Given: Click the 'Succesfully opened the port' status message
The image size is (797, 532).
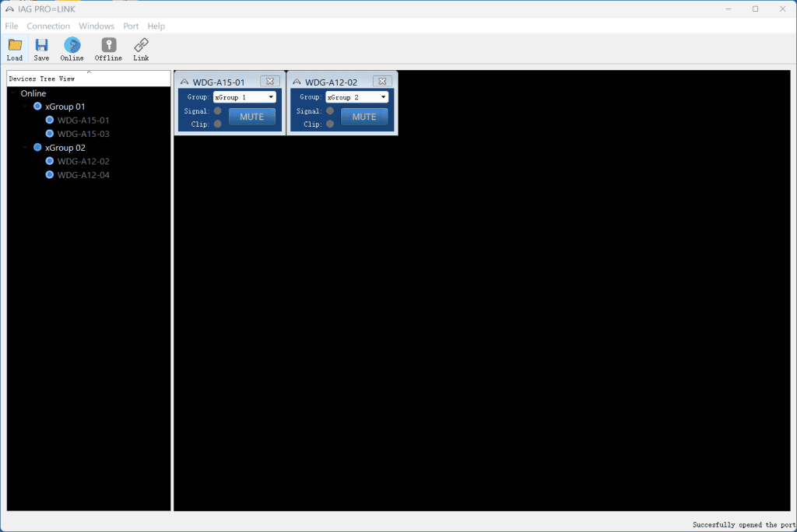Looking at the screenshot, I should click(x=743, y=525).
